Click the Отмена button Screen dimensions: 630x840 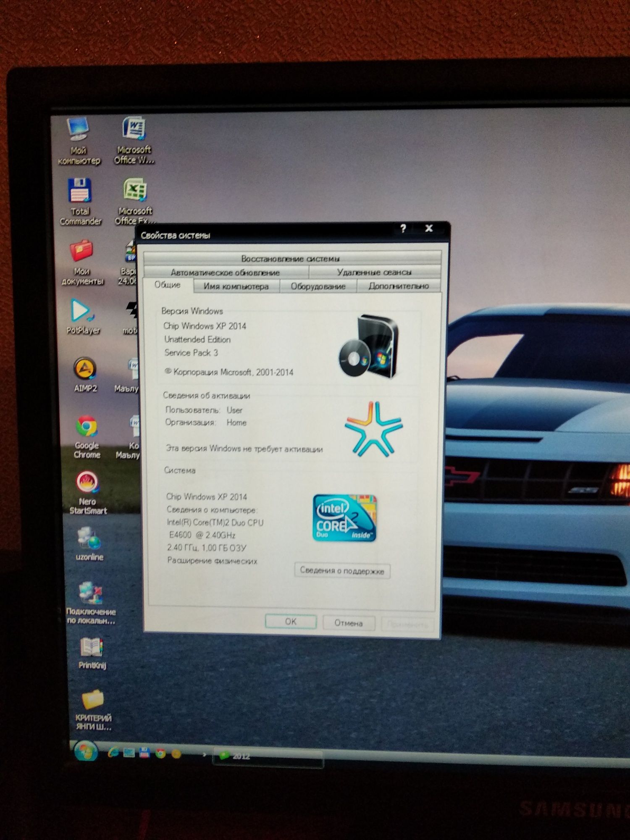pyautogui.click(x=349, y=623)
